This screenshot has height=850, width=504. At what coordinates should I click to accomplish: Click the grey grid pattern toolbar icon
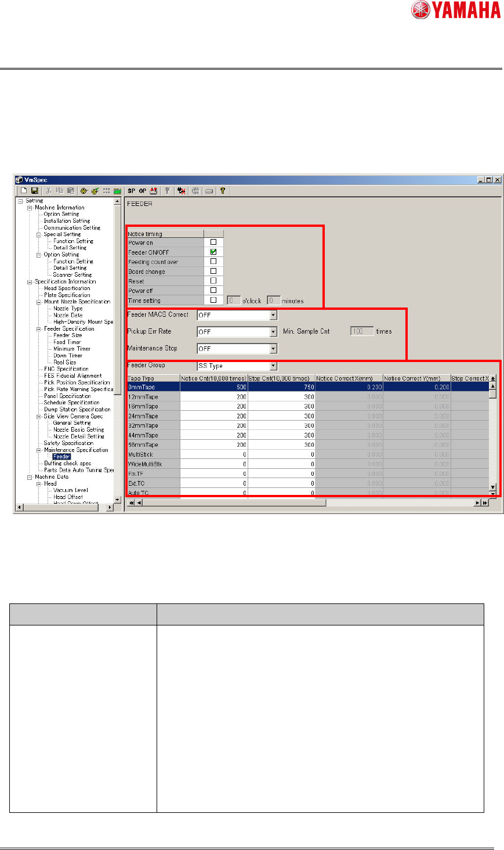tap(196, 190)
